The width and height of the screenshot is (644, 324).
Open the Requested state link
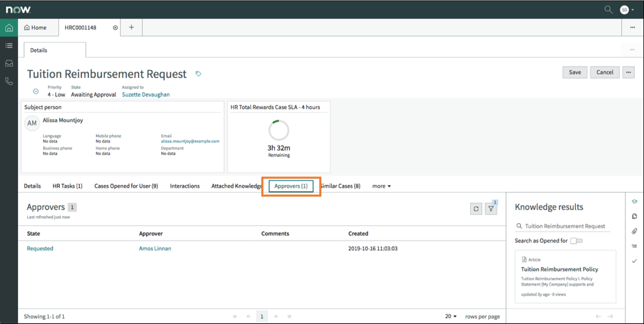click(x=40, y=248)
